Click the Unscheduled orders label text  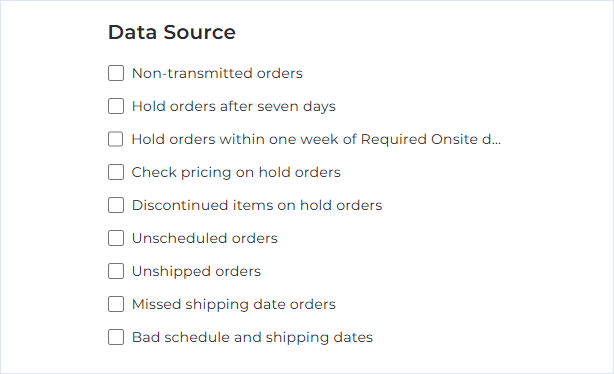tap(205, 238)
